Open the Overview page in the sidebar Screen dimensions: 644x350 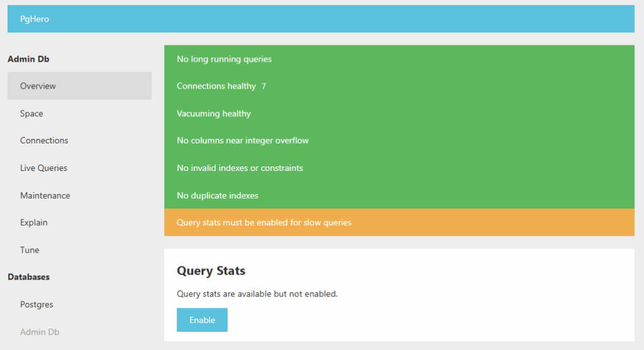(x=38, y=86)
